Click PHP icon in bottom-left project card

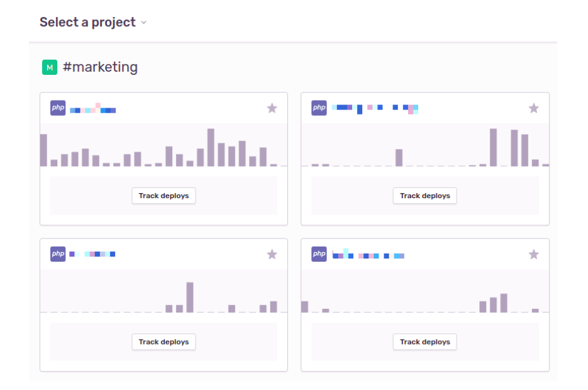(x=58, y=254)
